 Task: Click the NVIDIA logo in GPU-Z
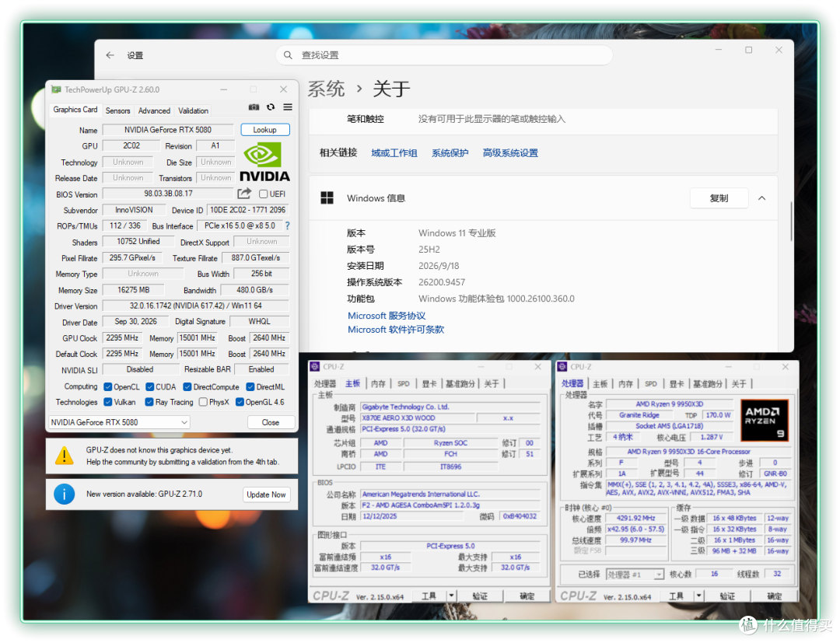[x=264, y=162]
